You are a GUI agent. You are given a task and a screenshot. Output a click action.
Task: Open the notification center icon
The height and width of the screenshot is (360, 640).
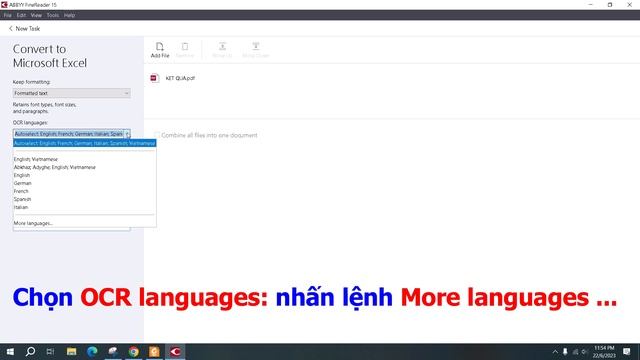pos(627,351)
